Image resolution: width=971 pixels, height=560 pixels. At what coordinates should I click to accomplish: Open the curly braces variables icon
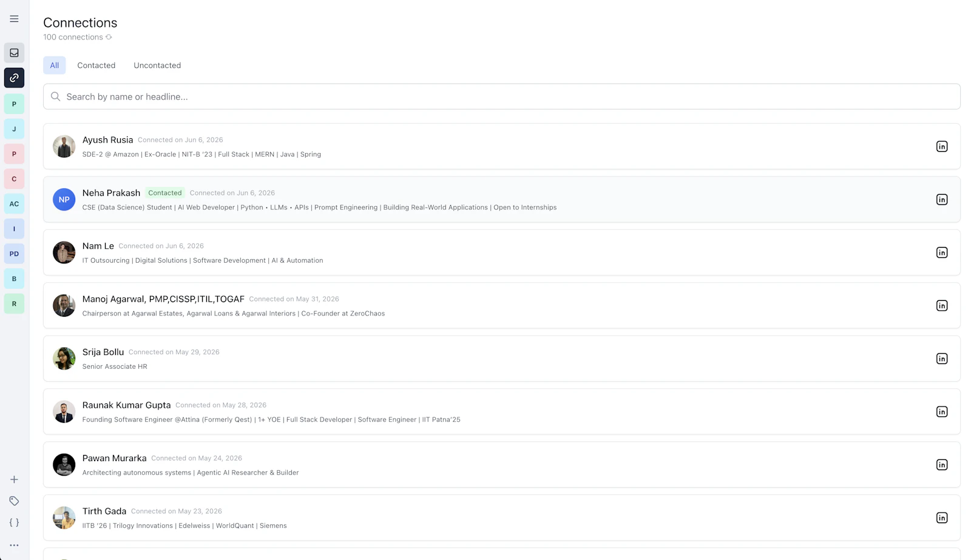[14, 522]
